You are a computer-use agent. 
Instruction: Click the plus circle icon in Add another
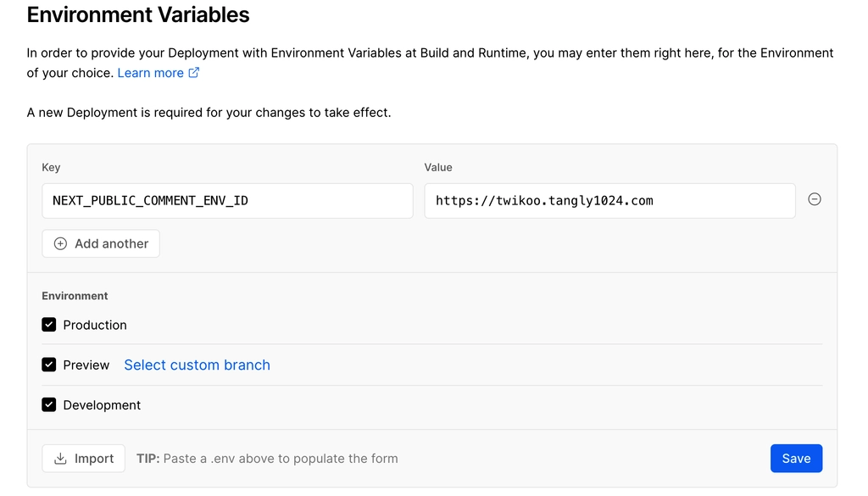click(60, 243)
